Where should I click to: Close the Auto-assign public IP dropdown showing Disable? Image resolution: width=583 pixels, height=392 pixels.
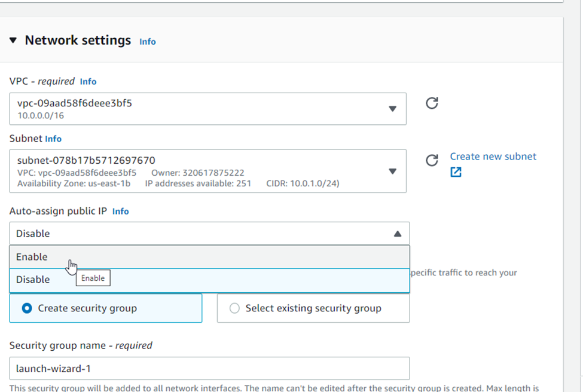coord(209,234)
